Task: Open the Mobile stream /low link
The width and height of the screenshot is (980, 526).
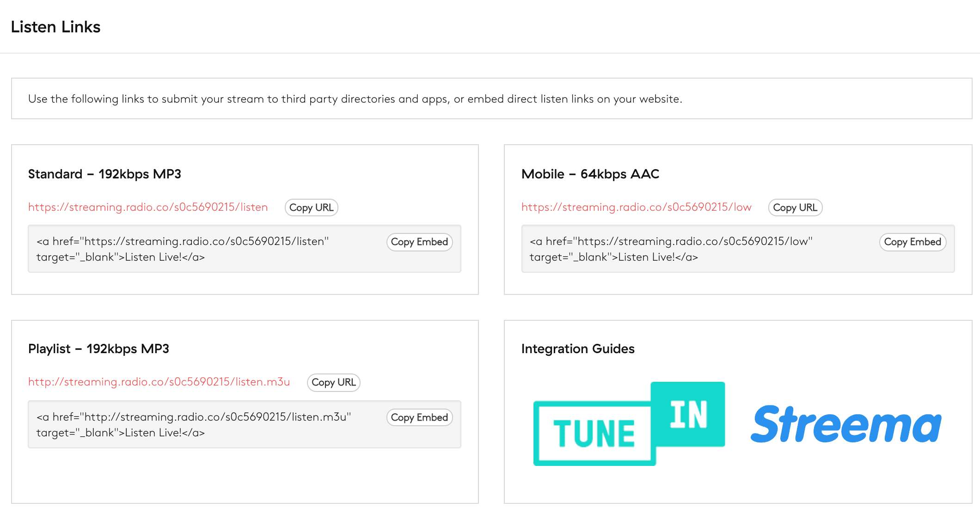Action: (636, 207)
